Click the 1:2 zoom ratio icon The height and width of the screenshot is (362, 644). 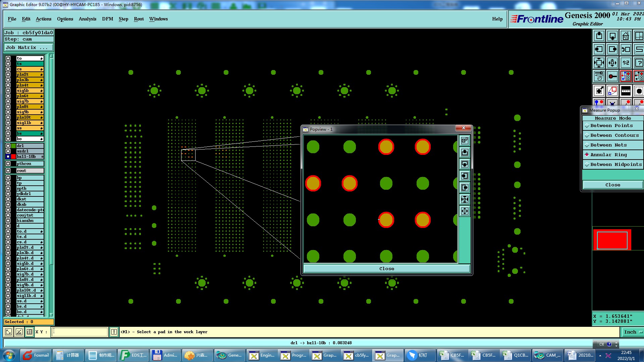point(626,63)
